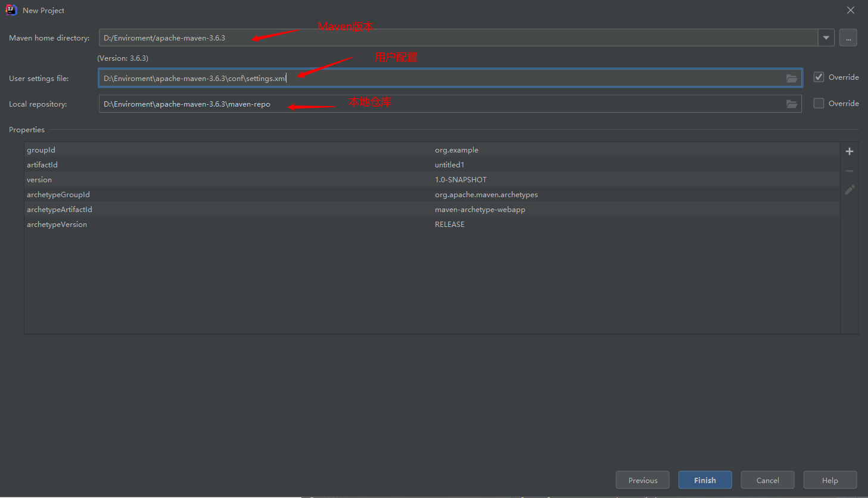This screenshot has height=498, width=868.
Task: Click the 1.0-SNAPSHOT value cell
Action: tap(461, 180)
